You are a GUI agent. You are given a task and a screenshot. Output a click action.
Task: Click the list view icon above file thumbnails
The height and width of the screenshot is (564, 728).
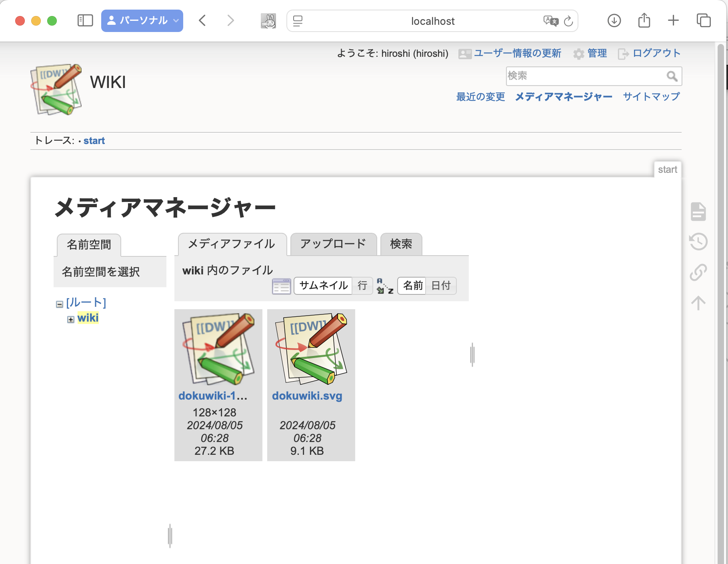tap(281, 286)
